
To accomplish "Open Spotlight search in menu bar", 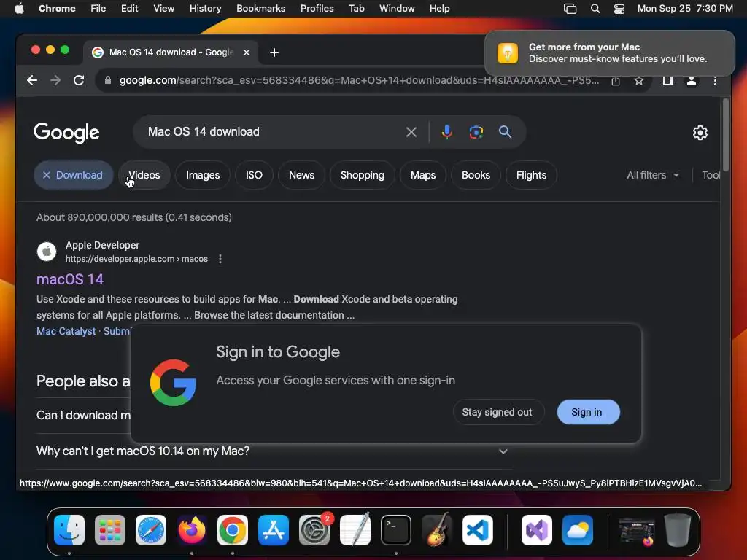I will [595, 9].
